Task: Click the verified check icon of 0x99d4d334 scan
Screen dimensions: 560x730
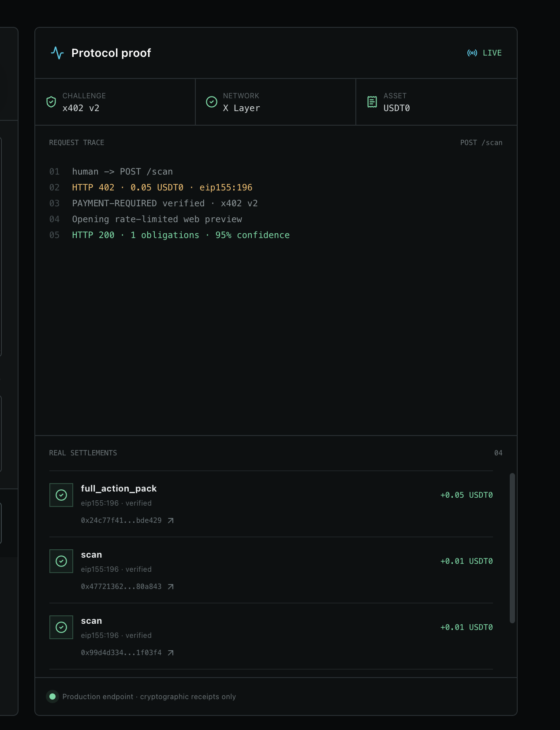Action: tap(61, 627)
